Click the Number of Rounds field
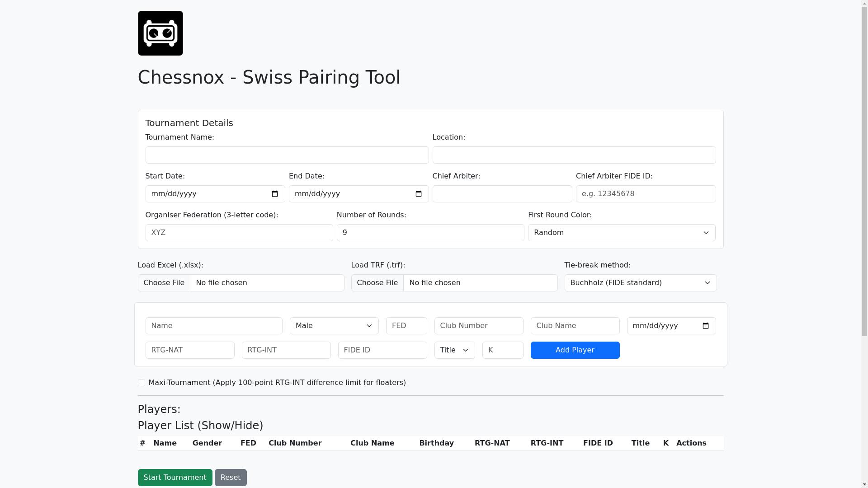Viewport: 868px width, 488px height. pos(430,233)
